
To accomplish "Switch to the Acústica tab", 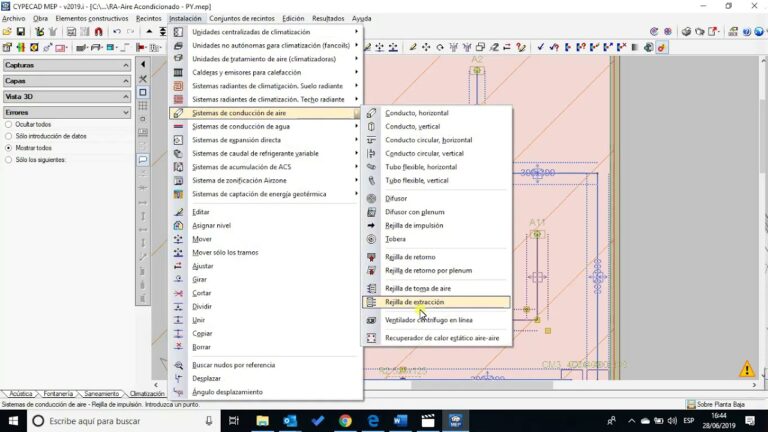I will tap(21, 394).
